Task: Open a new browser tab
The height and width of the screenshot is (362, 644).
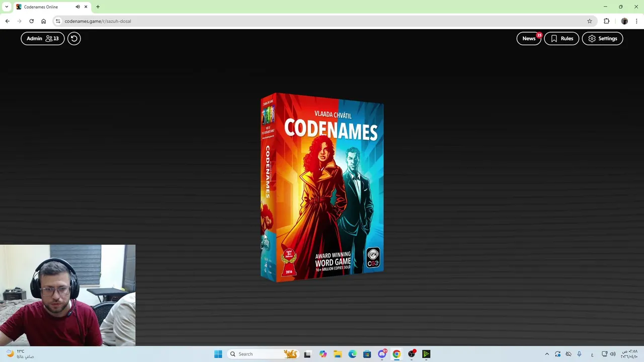Action: click(x=98, y=7)
